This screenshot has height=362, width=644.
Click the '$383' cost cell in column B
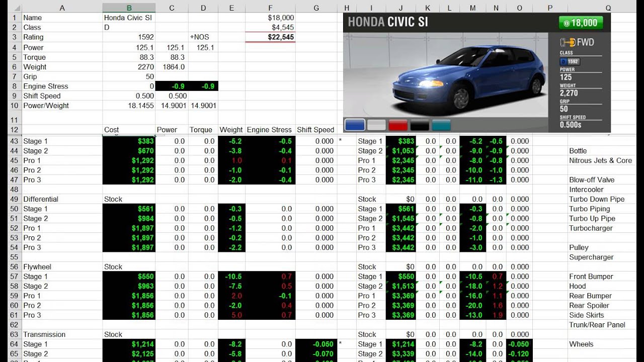129,141
